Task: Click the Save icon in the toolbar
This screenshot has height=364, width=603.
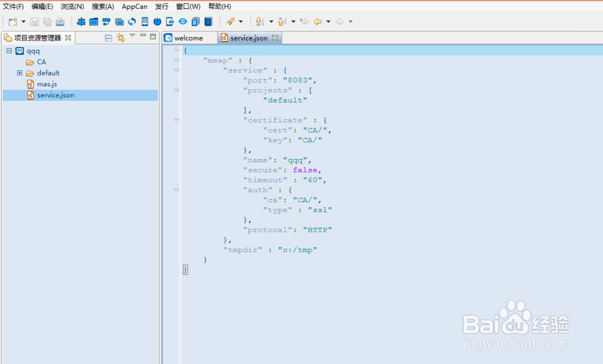Action: click(34, 22)
